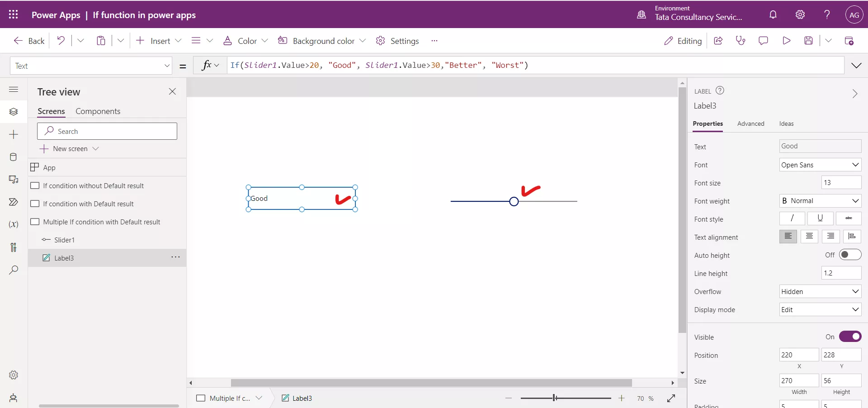Open the New screen dropdown chevron
The height and width of the screenshot is (408, 868).
point(96,148)
